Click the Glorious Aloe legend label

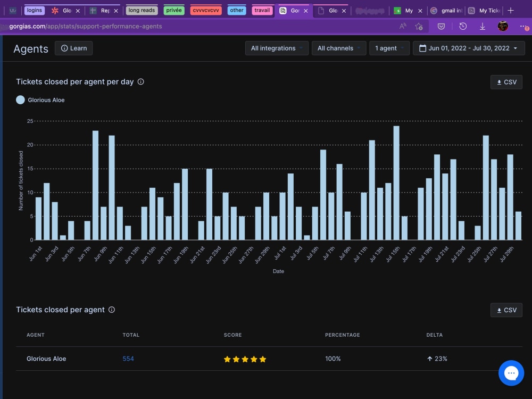pos(46,100)
